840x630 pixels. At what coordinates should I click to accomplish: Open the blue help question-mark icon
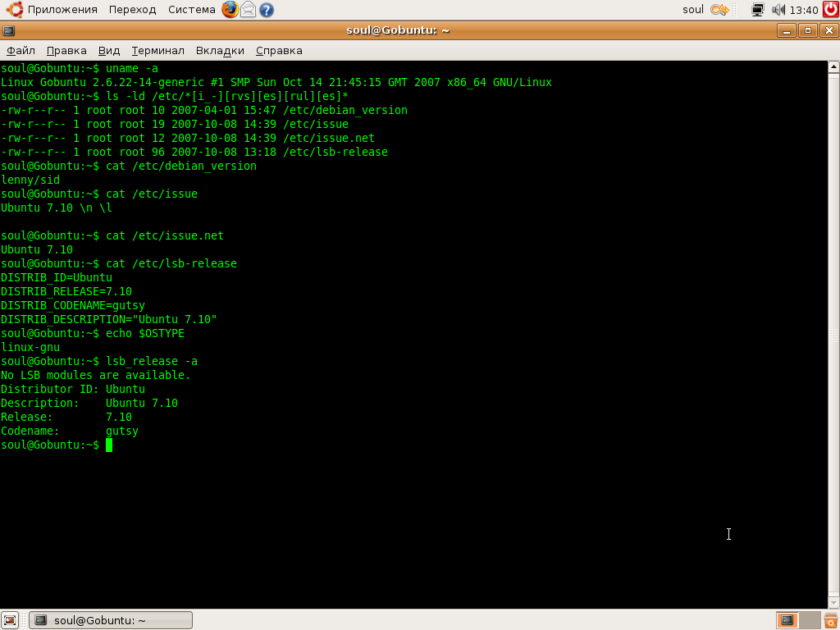pos(267,10)
